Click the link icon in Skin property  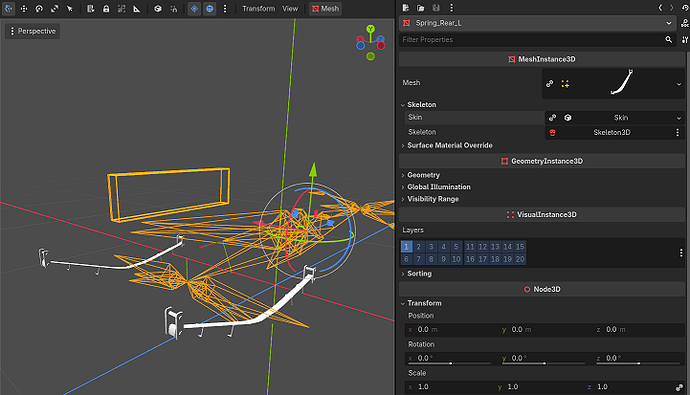[552, 117]
